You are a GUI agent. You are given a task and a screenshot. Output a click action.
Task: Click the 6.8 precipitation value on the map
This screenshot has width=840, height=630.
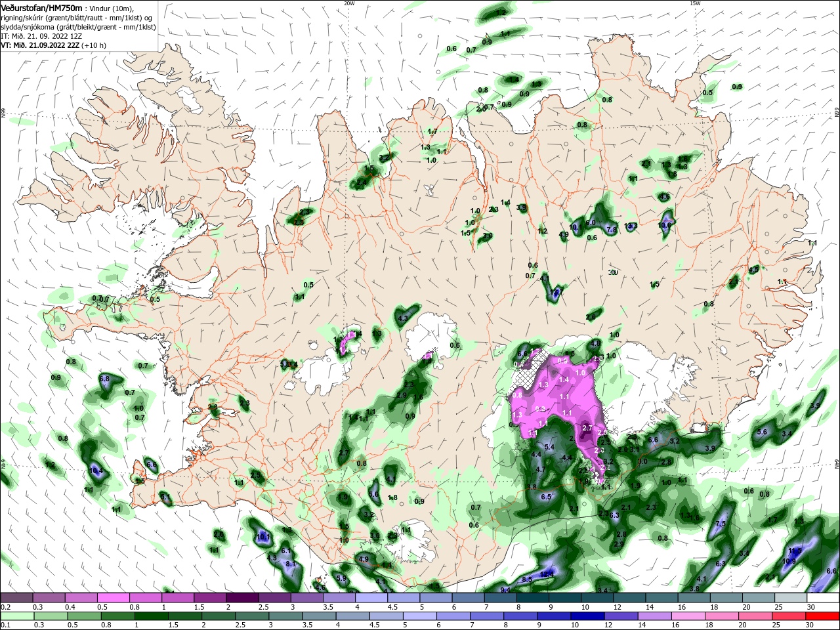click(x=104, y=379)
